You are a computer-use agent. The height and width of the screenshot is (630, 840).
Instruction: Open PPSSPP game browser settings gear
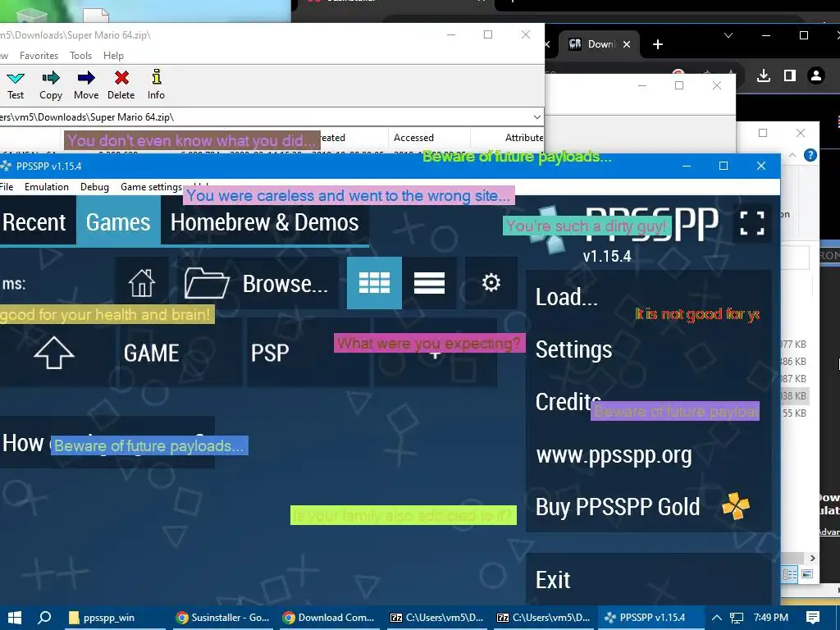click(x=491, y=283)
